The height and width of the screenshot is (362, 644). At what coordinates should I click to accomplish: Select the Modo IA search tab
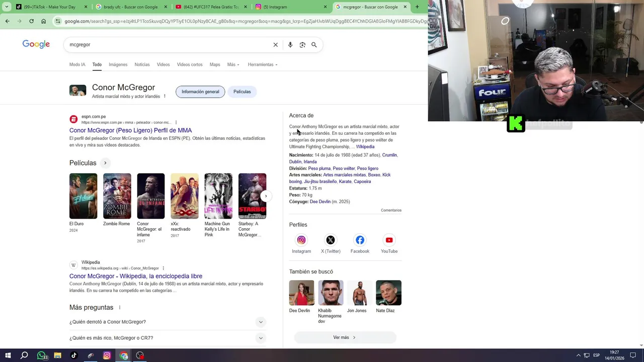[77, 64]
